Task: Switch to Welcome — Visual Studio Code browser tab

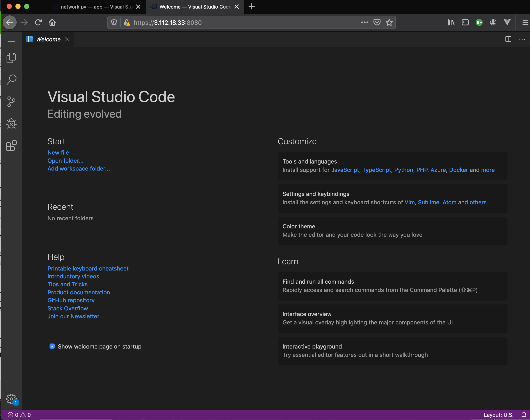Action: [x=195, y=7]
